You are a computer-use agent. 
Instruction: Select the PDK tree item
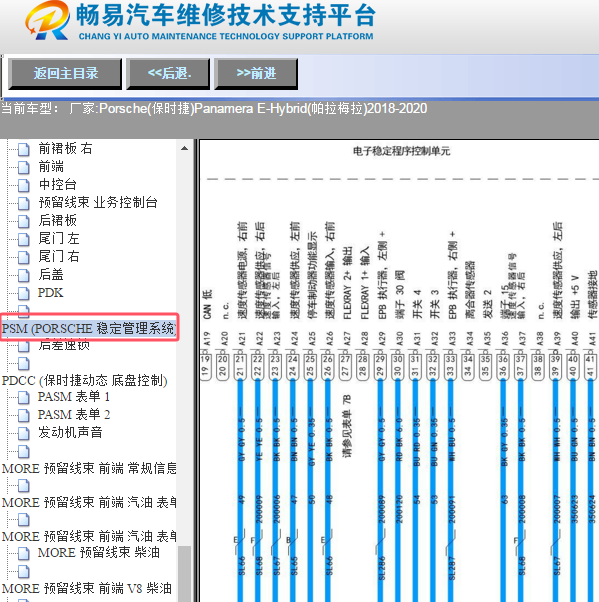50,293
